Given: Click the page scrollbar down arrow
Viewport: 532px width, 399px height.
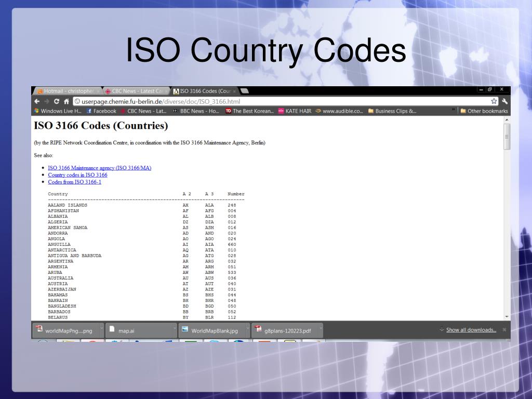Looking at the screenshot, I should [x=507, y=317].
